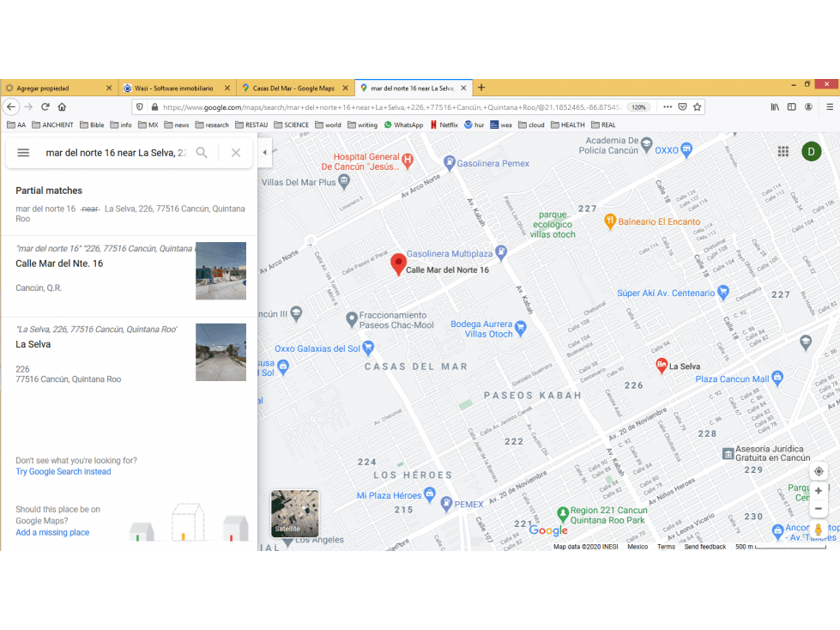
Task: Open the Google apps grid icon
Action: [783, 152]
